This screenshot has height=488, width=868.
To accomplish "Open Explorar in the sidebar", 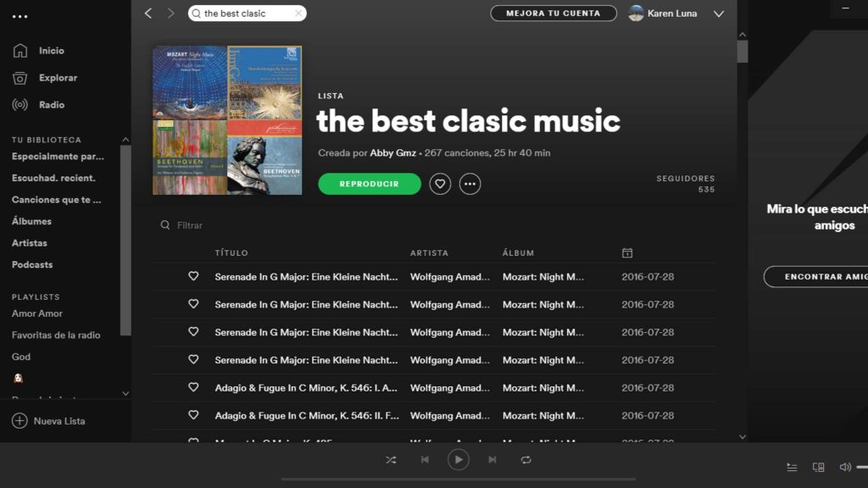I will click(x=58, y=78).
